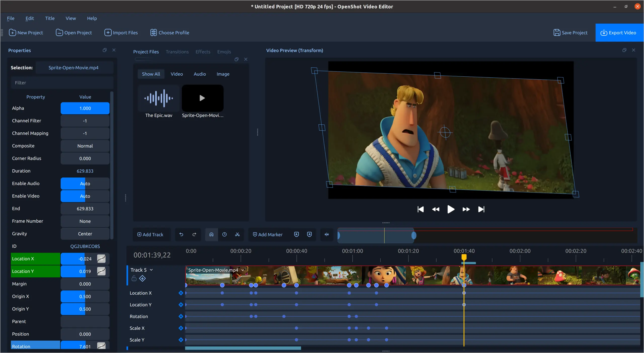Open Track 5 dropdown menu
Viewport: 644px width, 353px height.
[151, 270]
